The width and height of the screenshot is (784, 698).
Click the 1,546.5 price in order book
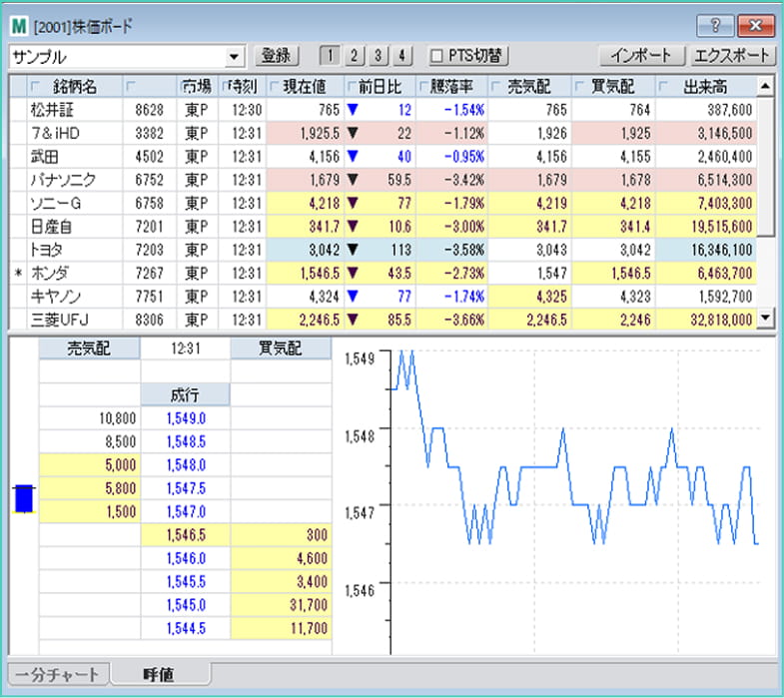click(x=186, y=535)
